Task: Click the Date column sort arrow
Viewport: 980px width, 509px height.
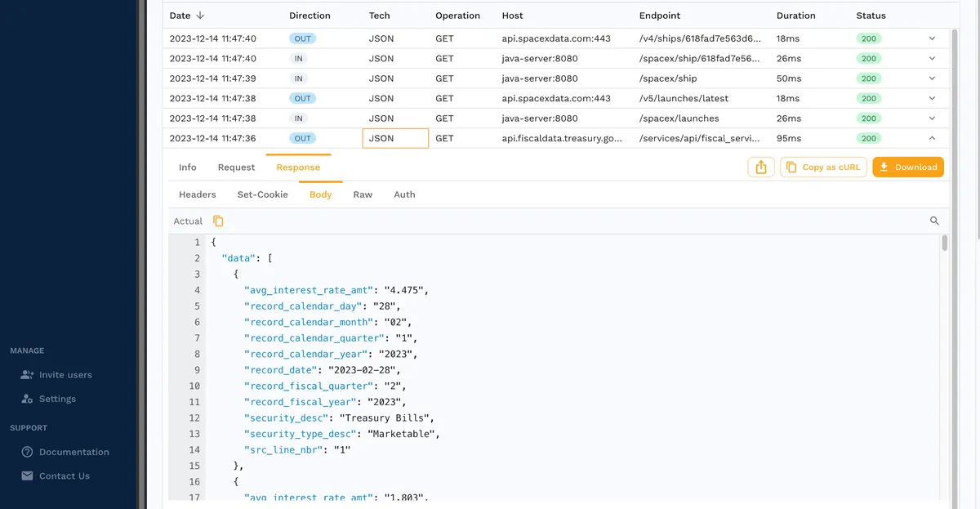Action: pos(201,16)
